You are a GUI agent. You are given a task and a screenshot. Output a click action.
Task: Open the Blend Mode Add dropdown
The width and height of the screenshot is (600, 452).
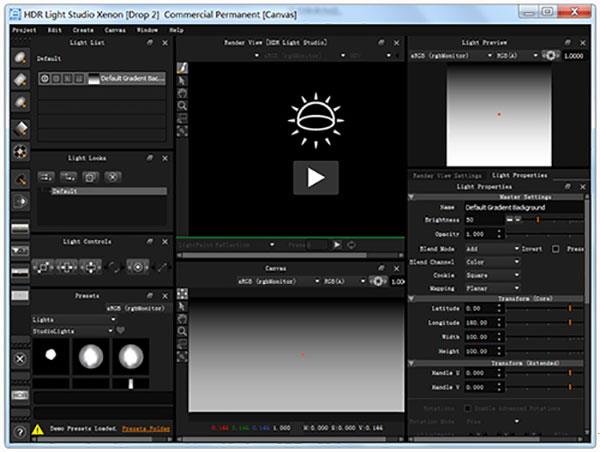click(x=492, y=249)
